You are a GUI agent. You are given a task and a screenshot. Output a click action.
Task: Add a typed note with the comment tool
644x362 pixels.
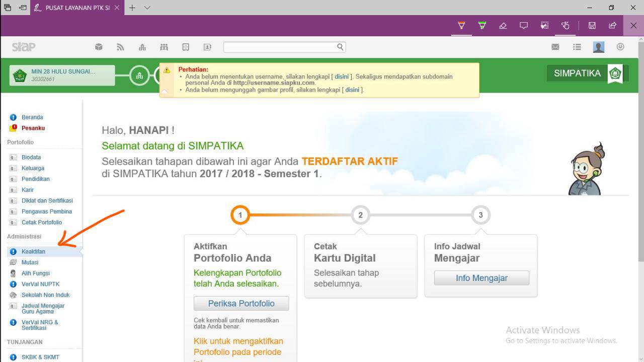tap(524, 25)
